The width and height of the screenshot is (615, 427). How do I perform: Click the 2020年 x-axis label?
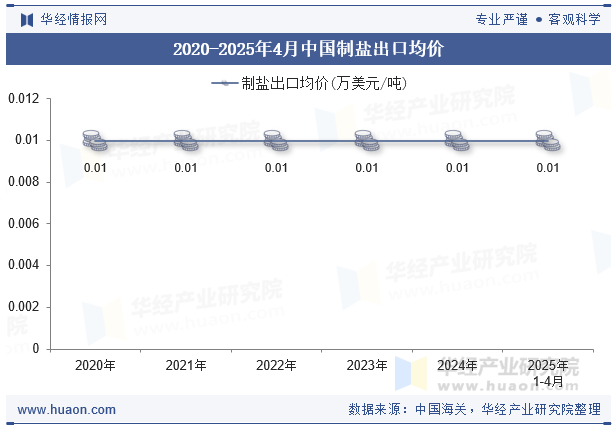(x=95, y=365)
